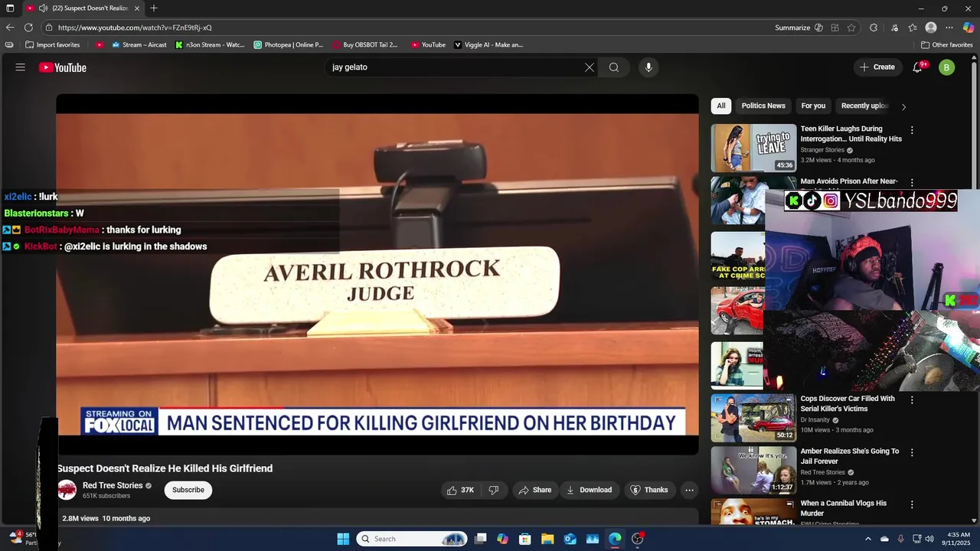
Task: Open Import favorites bookmark
Action: click(53, 44)
